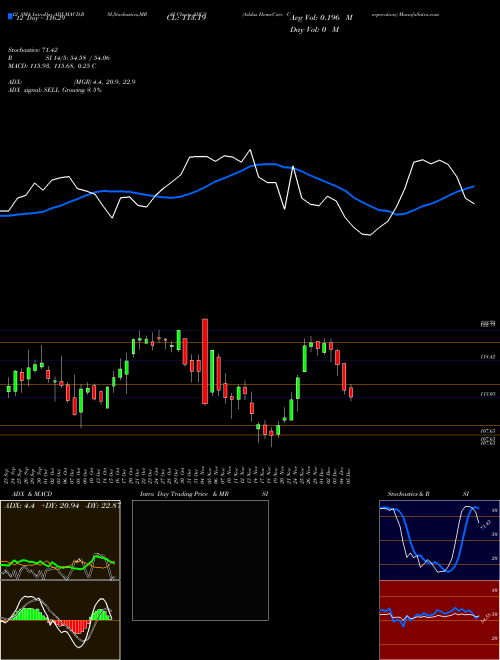The image size is (500, 660).
Task: Click the RSI red-background mini chart
Action: [439, 620]
